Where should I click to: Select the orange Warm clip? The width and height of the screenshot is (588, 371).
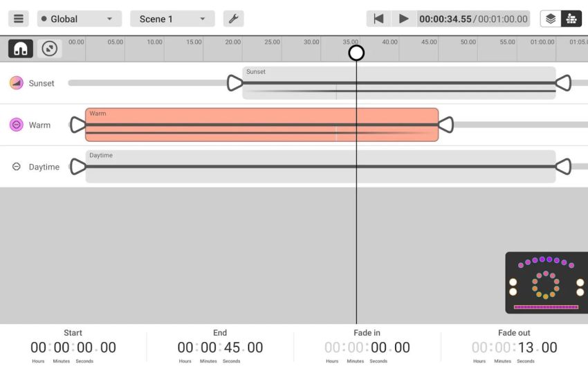(261, 125)
